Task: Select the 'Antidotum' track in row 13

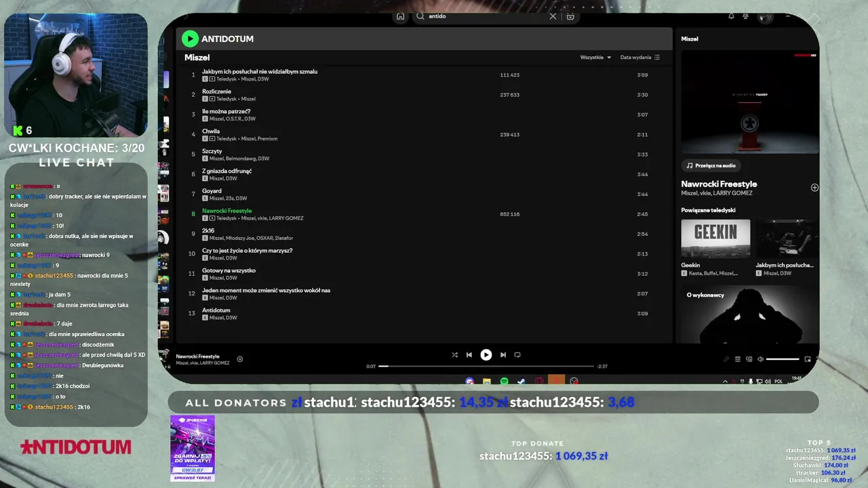Action: [x=216, y=310]
